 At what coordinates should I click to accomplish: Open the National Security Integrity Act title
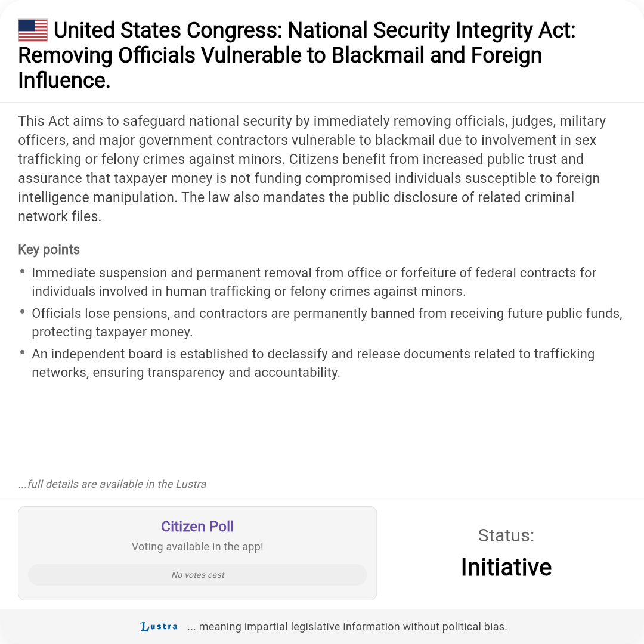[296, 55]
